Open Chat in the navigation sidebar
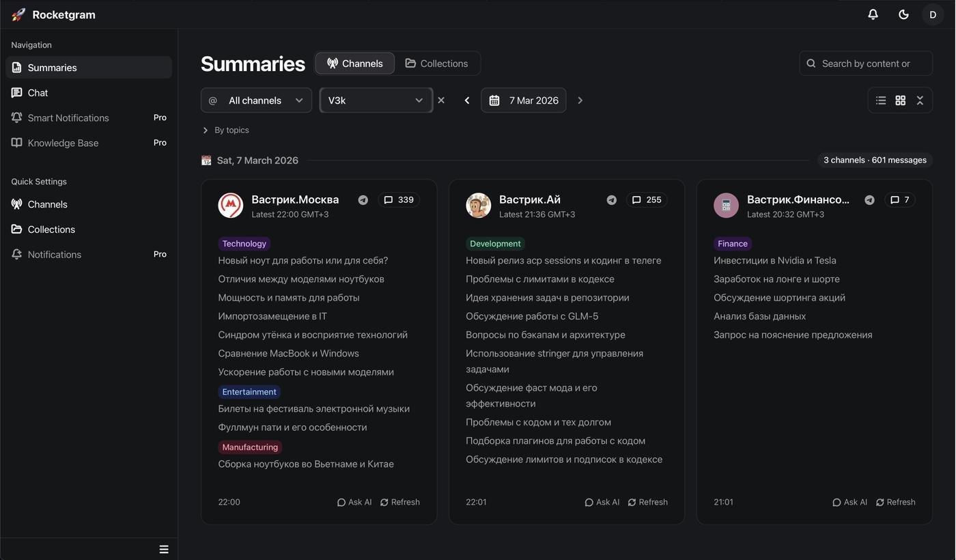The image size is (956, 560). click(38, 93)
